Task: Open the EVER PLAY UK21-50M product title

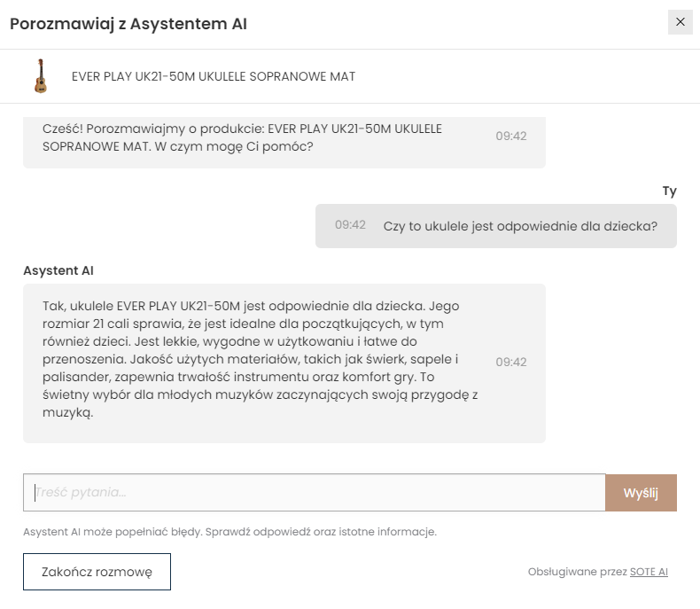Action: 214,77
